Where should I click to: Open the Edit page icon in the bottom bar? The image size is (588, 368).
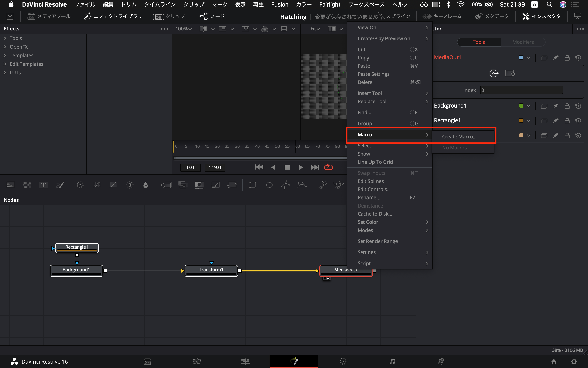[x=245, y=361]
